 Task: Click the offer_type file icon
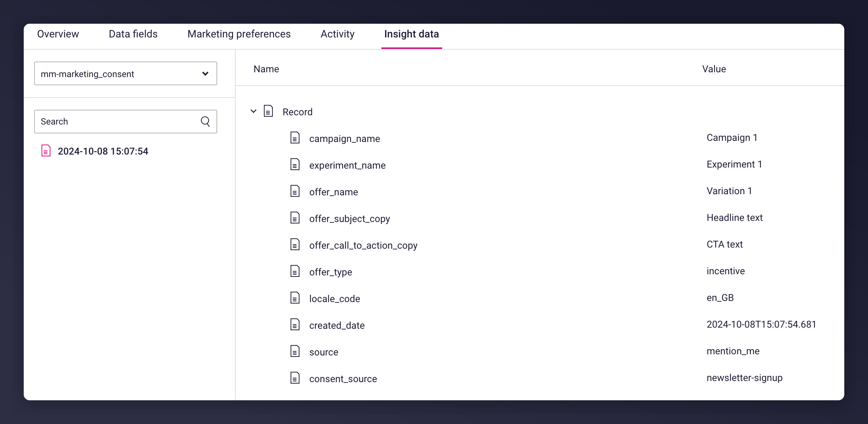tap(295, 271)
